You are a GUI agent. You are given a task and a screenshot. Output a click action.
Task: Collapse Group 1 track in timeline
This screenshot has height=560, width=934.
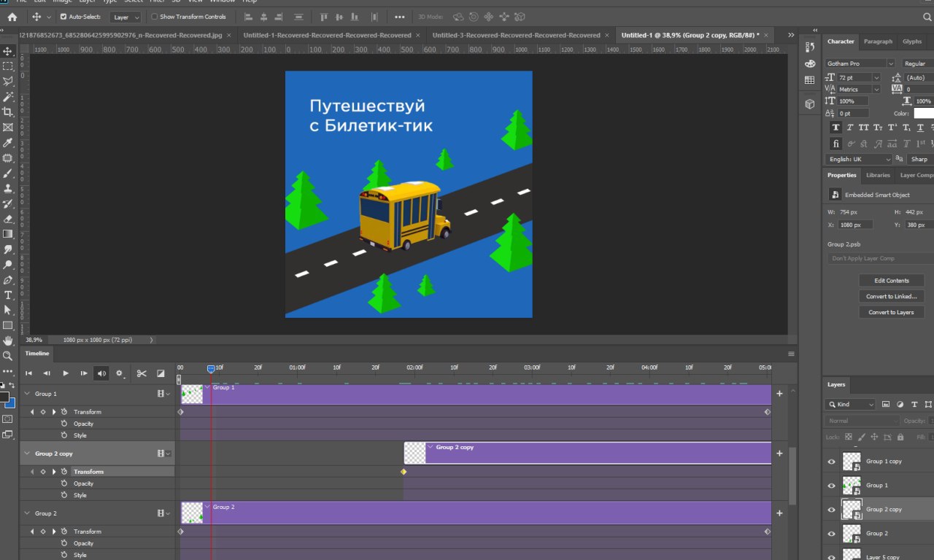[27, 394]
